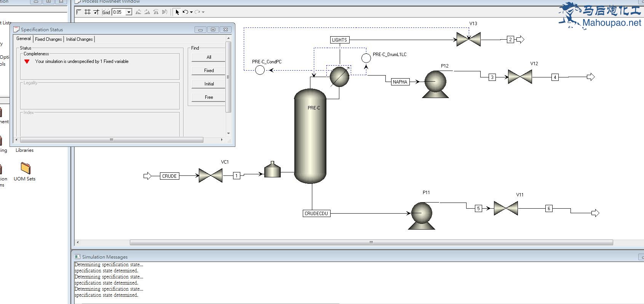Image resolution: width=644 pixels, height=304 pixels.
Task: Toggle the flowsheet grid display icon
Action: [88, 12]
